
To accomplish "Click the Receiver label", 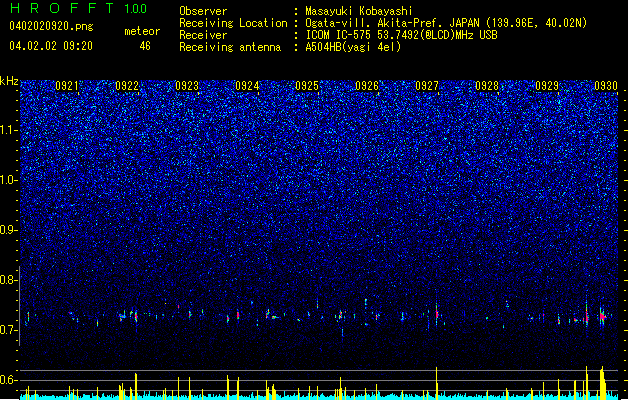I will [203, 35].
